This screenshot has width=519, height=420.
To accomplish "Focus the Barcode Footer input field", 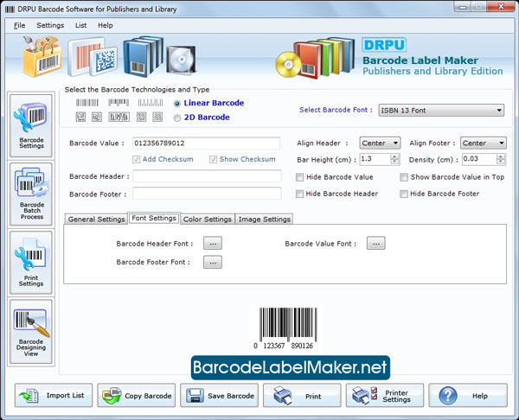I will point(207,193).
